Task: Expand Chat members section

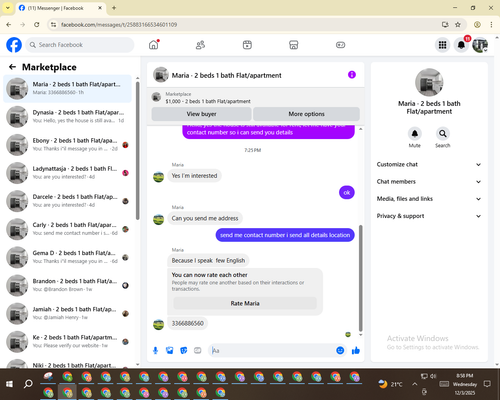Action: (429, 182)
